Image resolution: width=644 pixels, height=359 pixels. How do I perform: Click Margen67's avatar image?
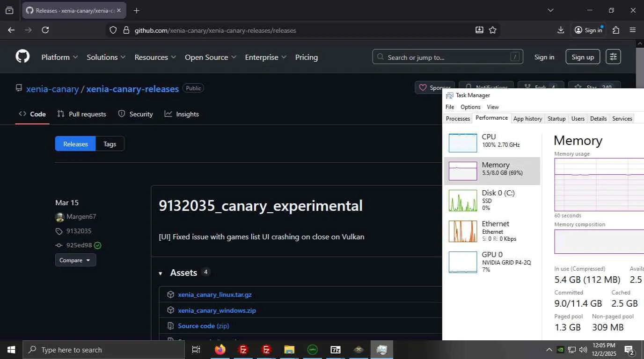pyautogui.click(x=59, y=217)
